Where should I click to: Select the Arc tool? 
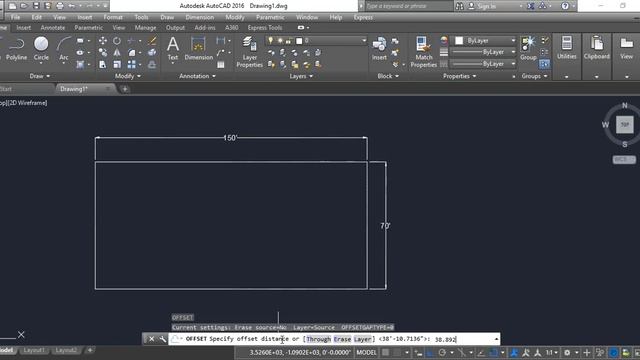pyautogui.click(x=64, y=49)
